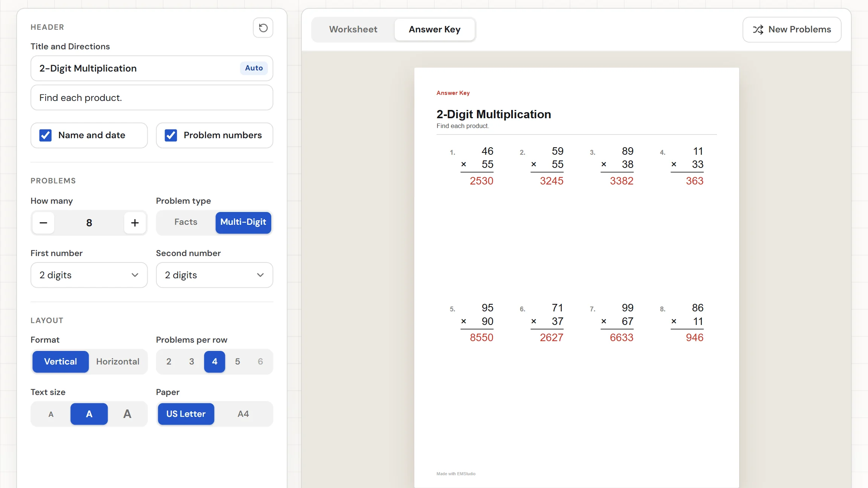Viewport: 868px width, 488px height.
Task: Select the medium text size A
Action: (89, 414)
